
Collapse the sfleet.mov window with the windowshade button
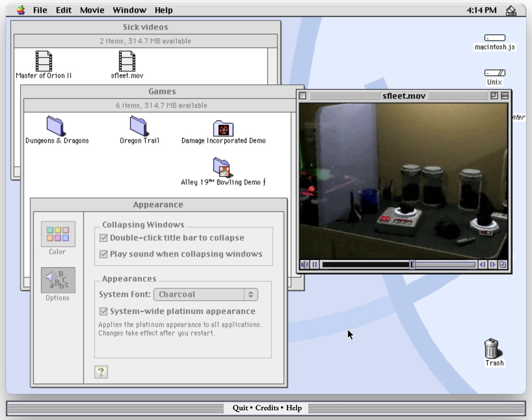pos(505,96)
